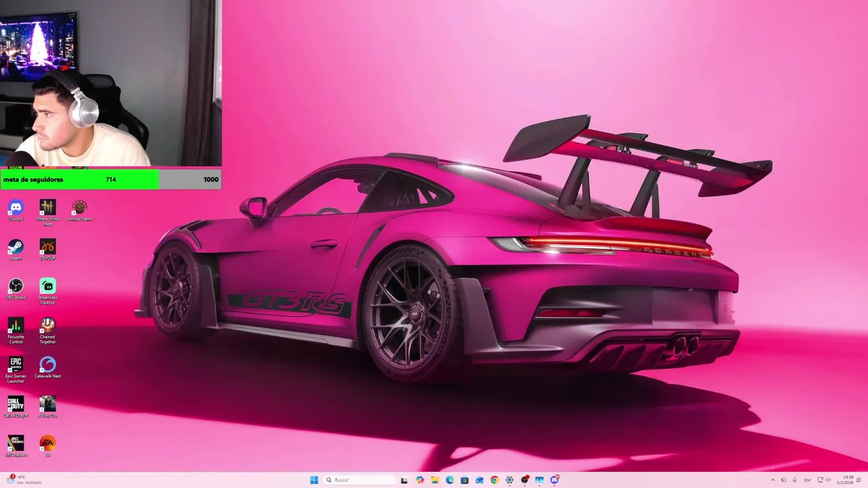Screen dimensions: 868x488
Task: Open Task View on the taskbar
Action: click(x=404, y=480)
